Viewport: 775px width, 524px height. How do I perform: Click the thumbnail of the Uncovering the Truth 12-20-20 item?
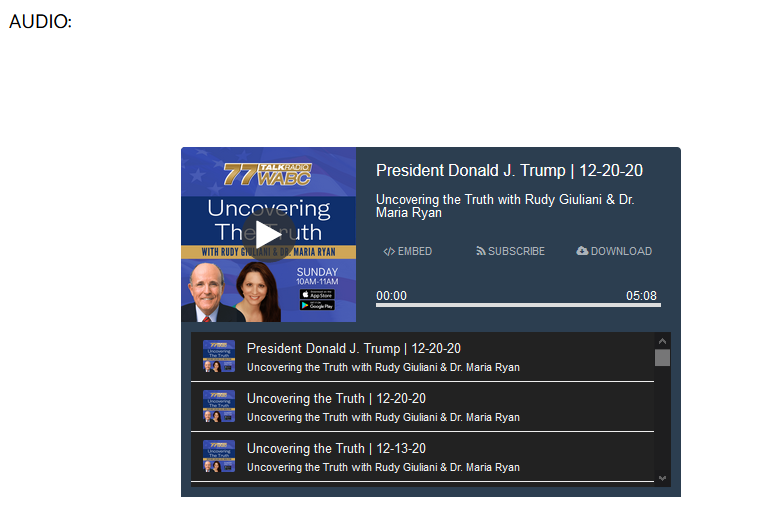click(x=219, y=406)
